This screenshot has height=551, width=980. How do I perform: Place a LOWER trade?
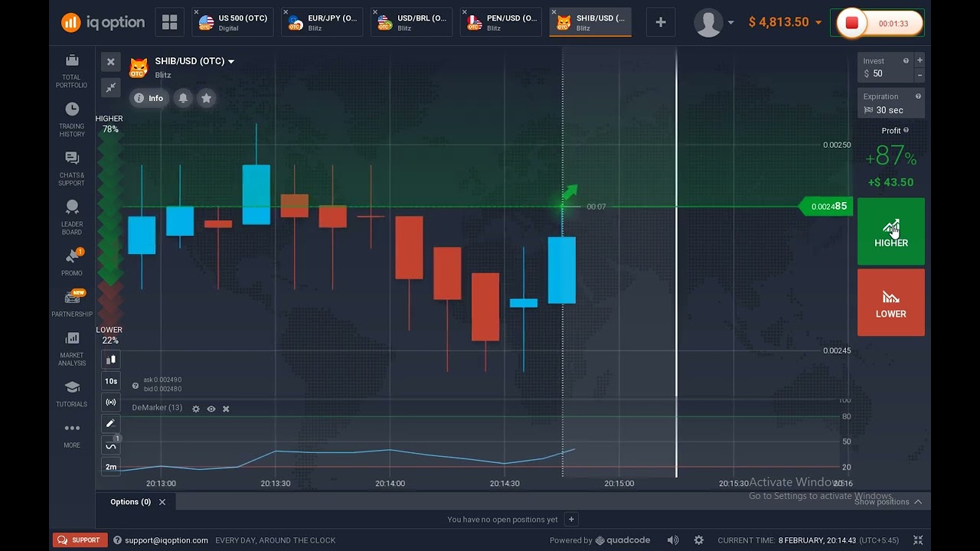coord(891,302)
